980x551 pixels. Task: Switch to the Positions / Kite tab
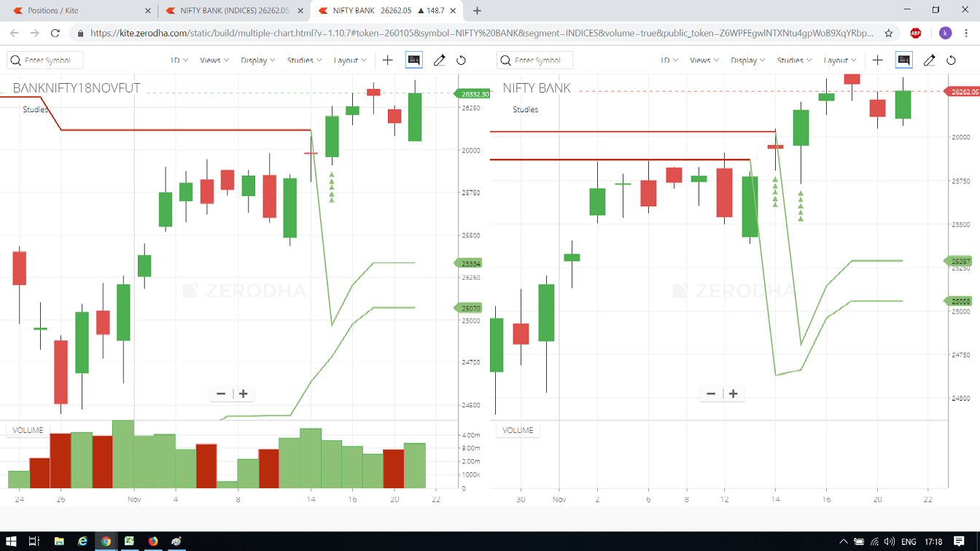[79, 11]
